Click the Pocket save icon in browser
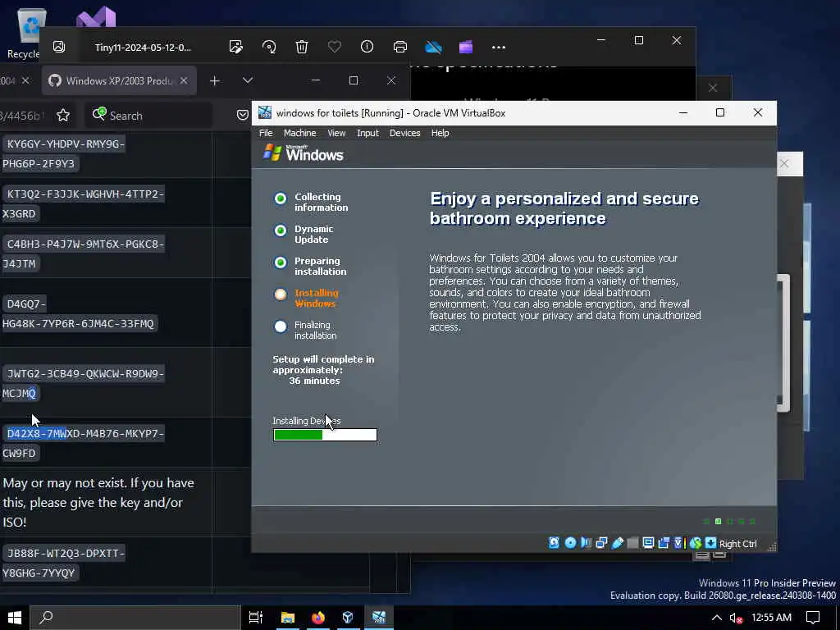The height and width of the screenshot is (630, 840). tap(243, 115)
